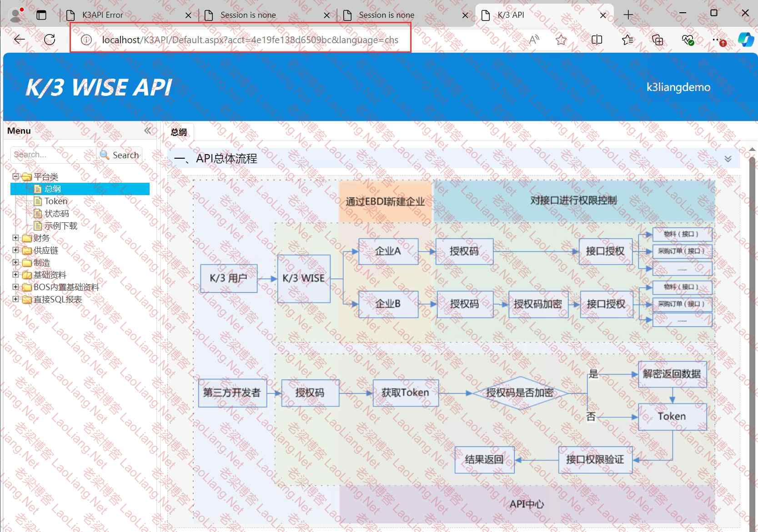Select the 制造 folder label
Viewport: 758px width, 532px height.
point(42,262)
